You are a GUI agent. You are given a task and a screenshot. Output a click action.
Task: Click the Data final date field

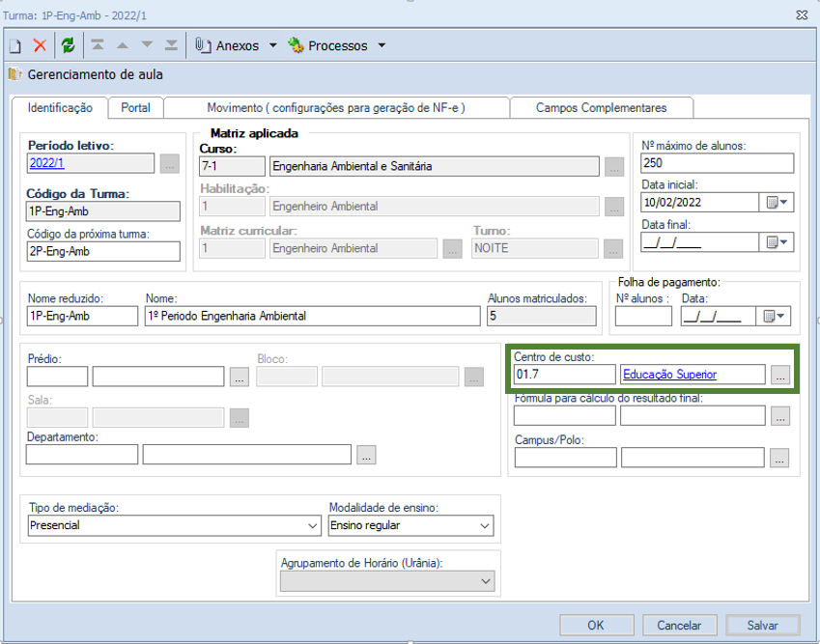pos(699,242)
